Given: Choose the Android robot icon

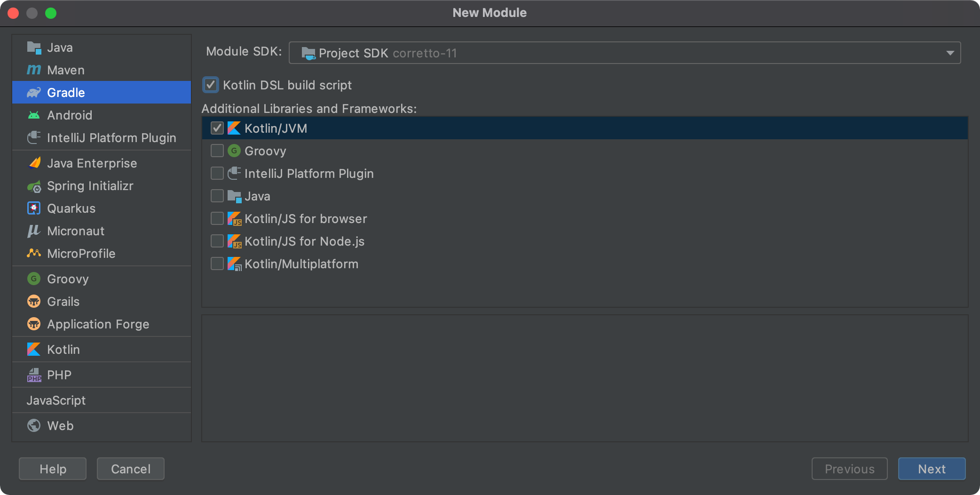Looking at the screenshot, I should pyautogui.click(x=34, y=115).
